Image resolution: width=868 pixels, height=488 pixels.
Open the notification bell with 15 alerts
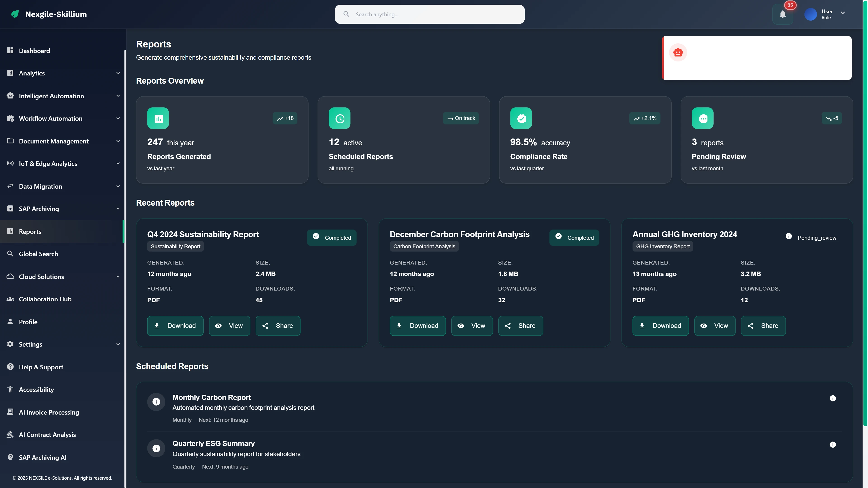[782, 14]
